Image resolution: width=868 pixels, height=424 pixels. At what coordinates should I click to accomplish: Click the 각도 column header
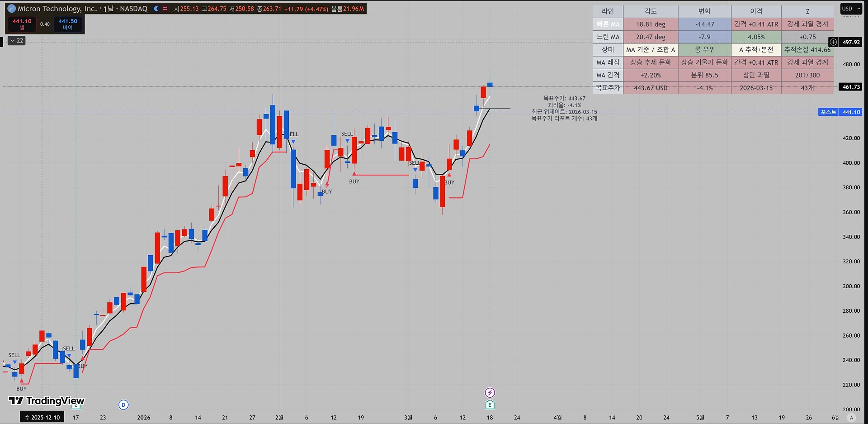click(x=651, y=11)
